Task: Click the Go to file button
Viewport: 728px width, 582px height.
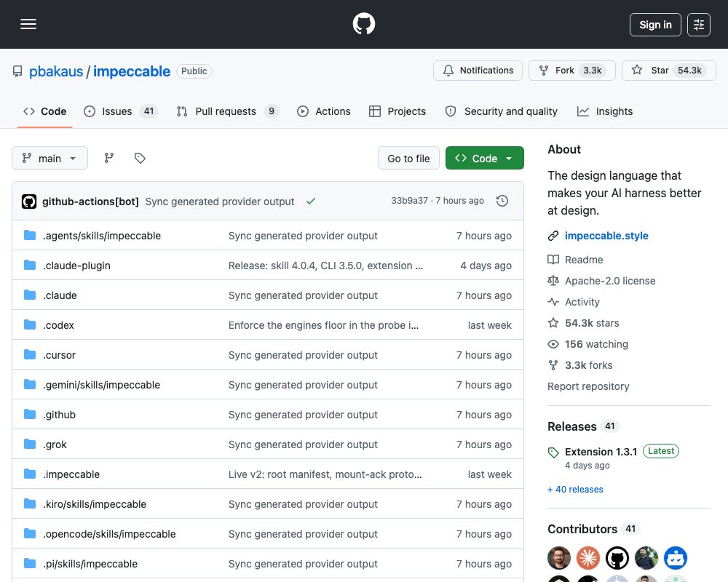Action: pyautogui.click(x=408, y=159)
